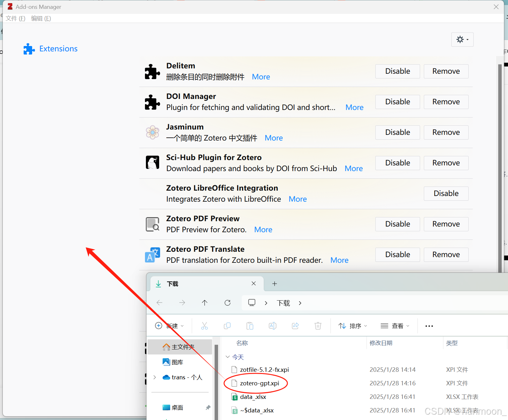Select the 下载 tab in File Explorer
The image size is (508, 420).
point(207,284)
